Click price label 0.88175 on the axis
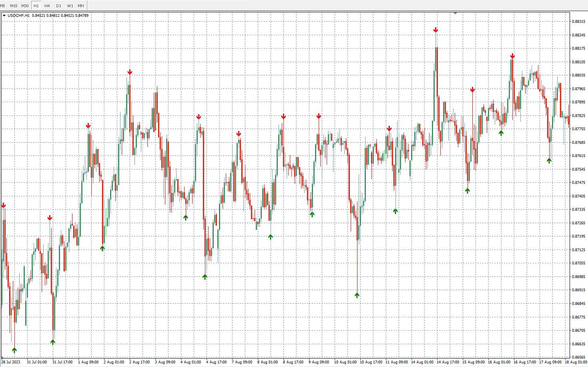The width and height of the screenshot is (588, 367). click(x=578, y=48)
